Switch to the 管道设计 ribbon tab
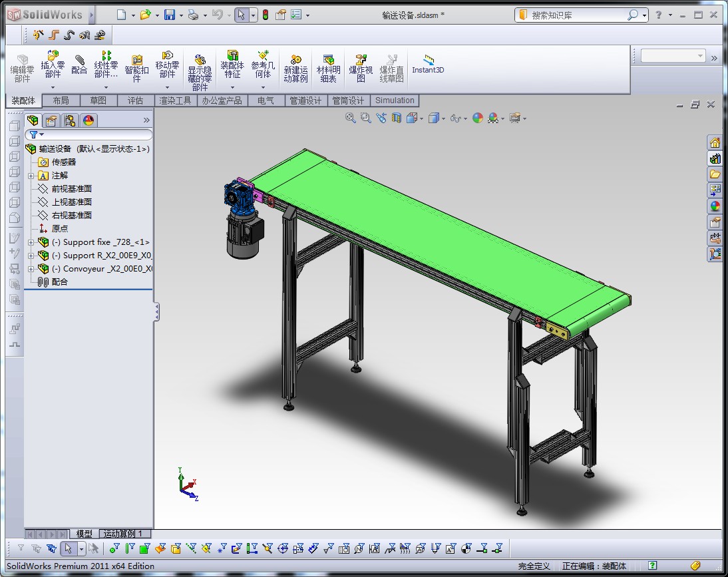 pyautogui.click(x=305, y=100)
